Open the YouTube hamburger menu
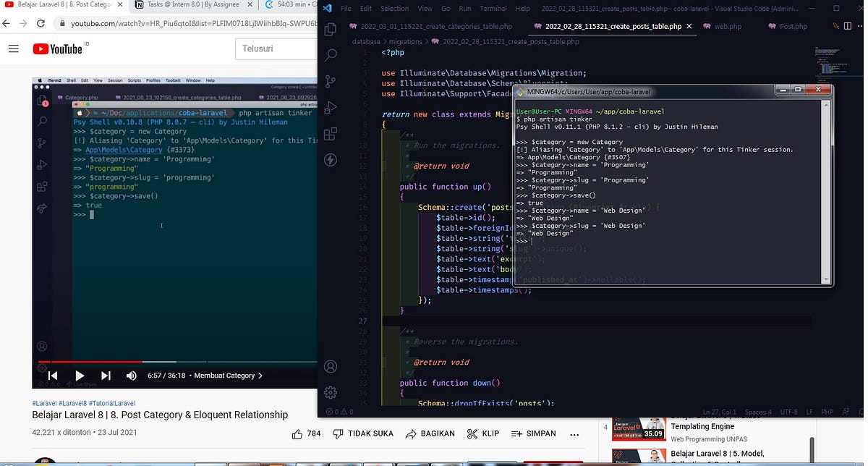868x466 pixels. coord(14,48)
